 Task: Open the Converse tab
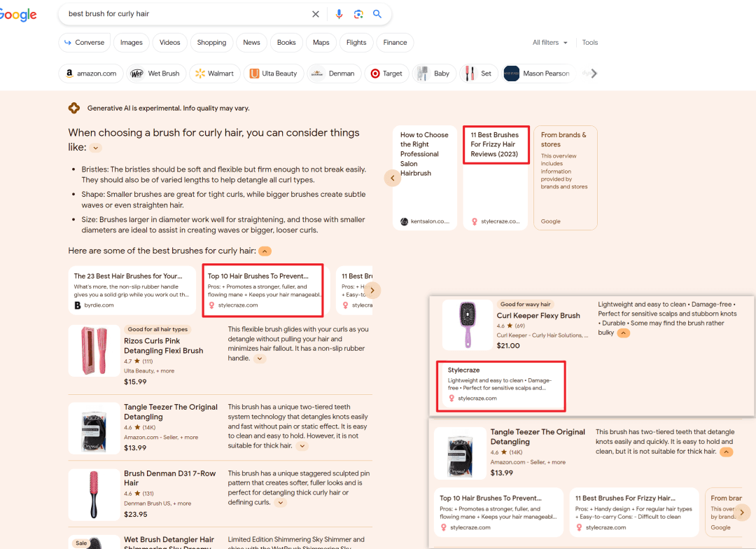coord(85,43)
